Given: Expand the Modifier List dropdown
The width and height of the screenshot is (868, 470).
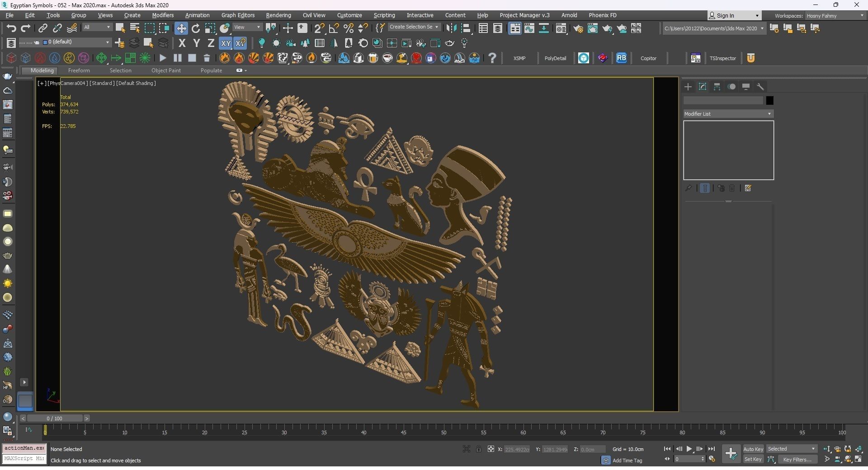Looking at the screenshot, I should pos(728,114).
